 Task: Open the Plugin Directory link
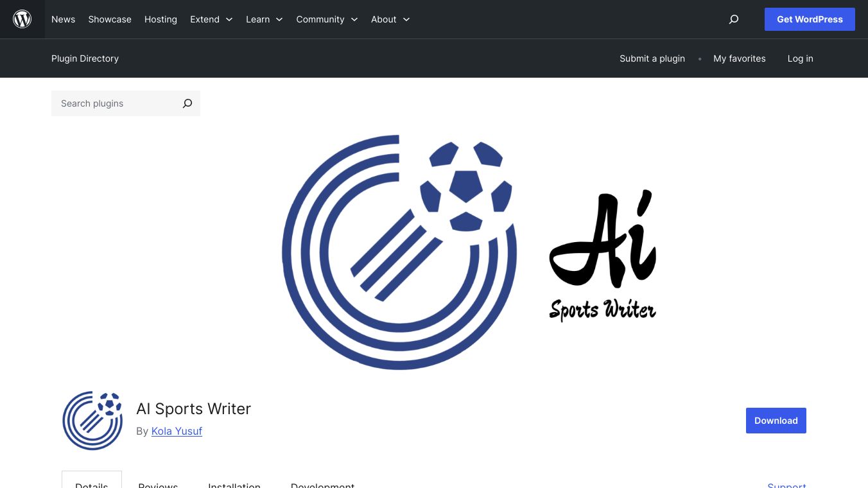point(85,58)
